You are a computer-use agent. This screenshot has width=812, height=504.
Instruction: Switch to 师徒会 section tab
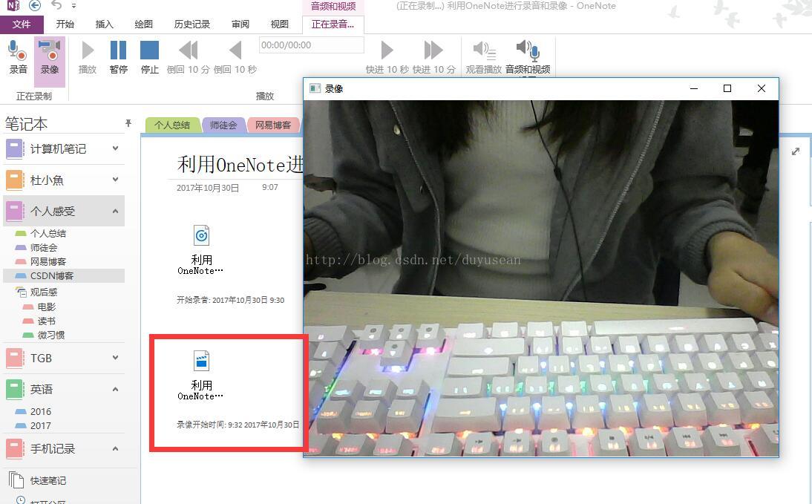223,125
